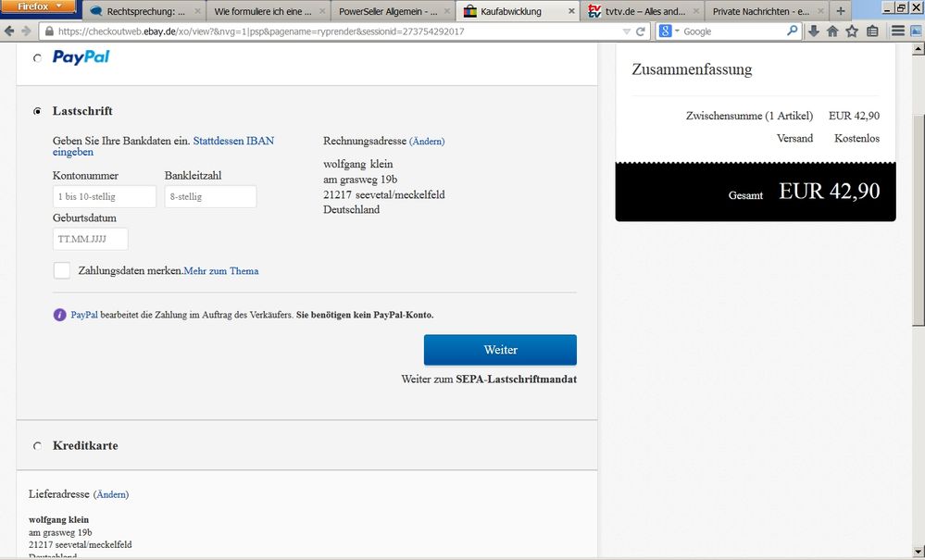Open the bookmarks list icon

tap(872, 31)
